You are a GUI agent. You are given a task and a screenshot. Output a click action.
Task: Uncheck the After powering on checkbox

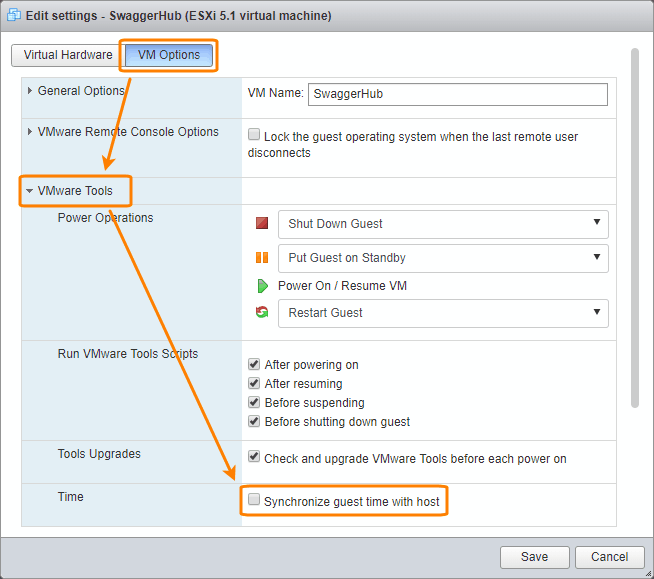click(x=254, y=365)
